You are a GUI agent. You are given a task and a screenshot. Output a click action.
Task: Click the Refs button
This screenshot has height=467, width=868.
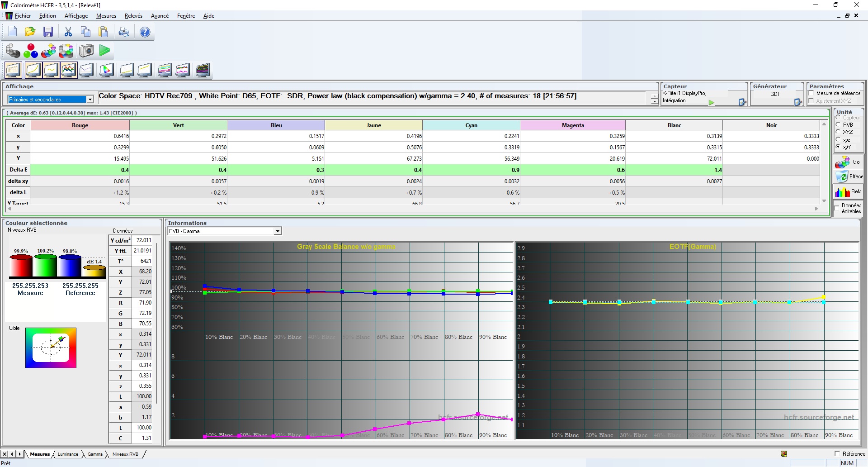coord(848,192)
